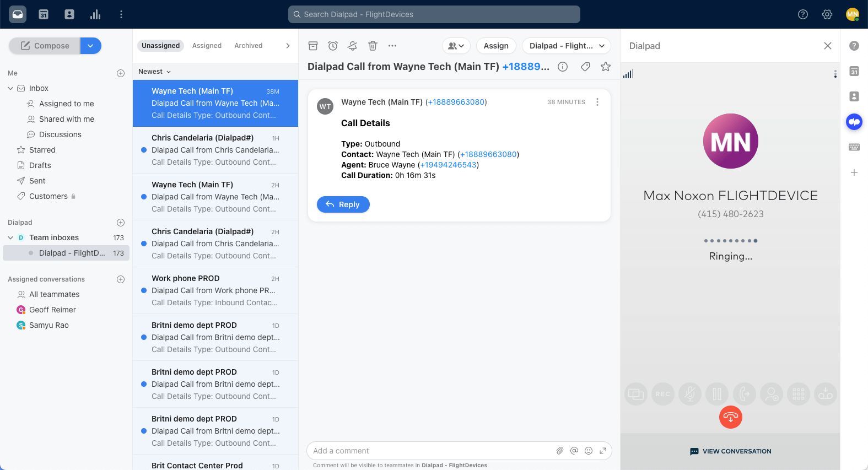Image resolution: width=868 pixels, height=470 pixels.
Task: Select the Dialpad - FlightD... team inbox
Action: point(66,253)
